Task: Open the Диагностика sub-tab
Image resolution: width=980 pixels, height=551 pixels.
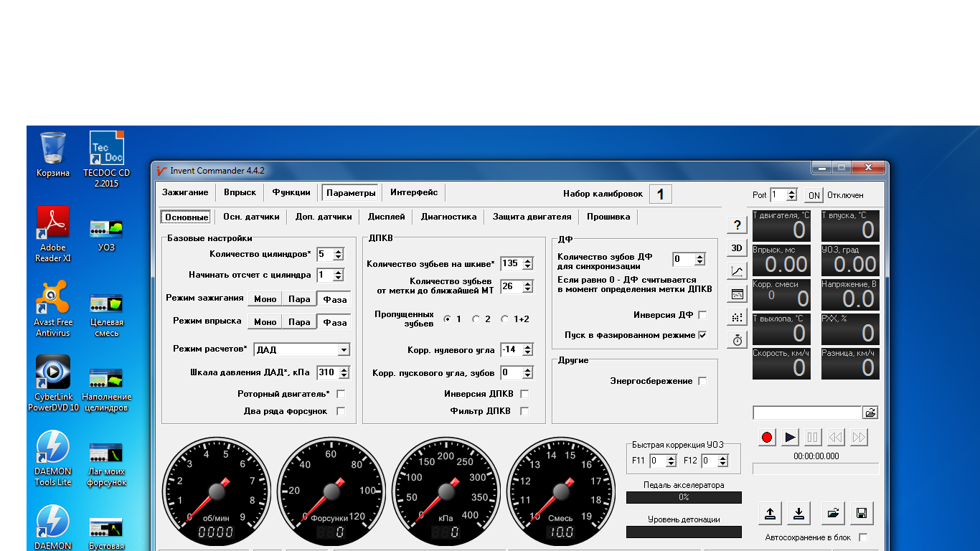Action: coord(448,217)
